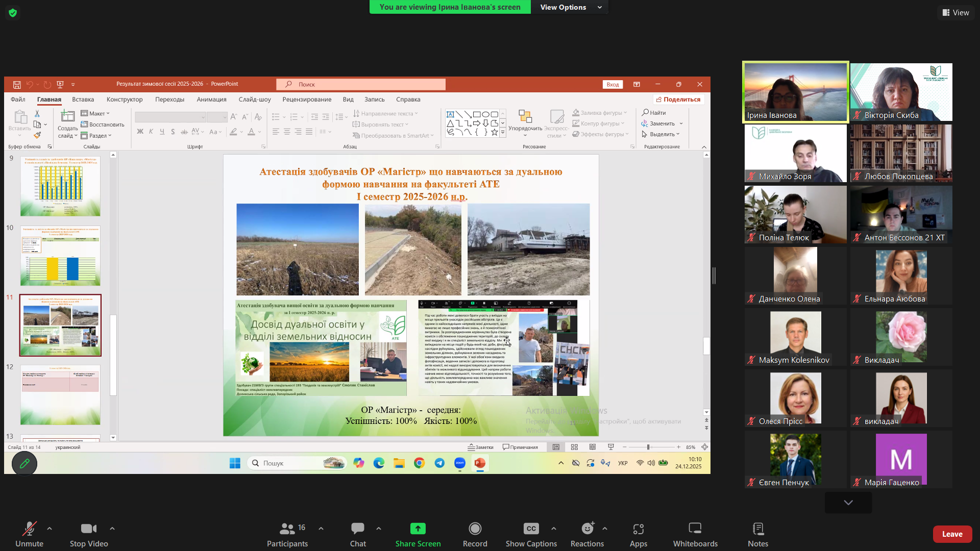Click the Поделиться sharing button

[678, 99]
